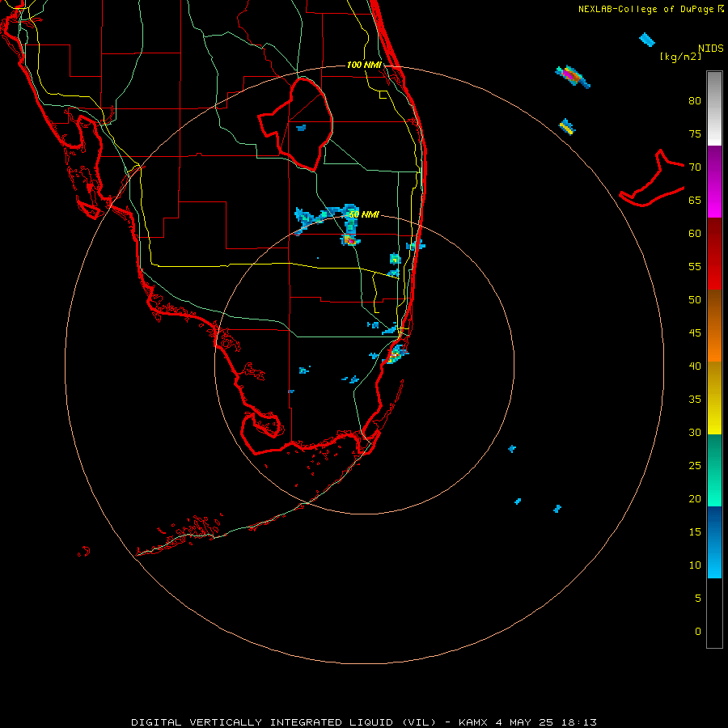Click the 0 value on the scale
728x728 pixels.
(x=698, y=632)
